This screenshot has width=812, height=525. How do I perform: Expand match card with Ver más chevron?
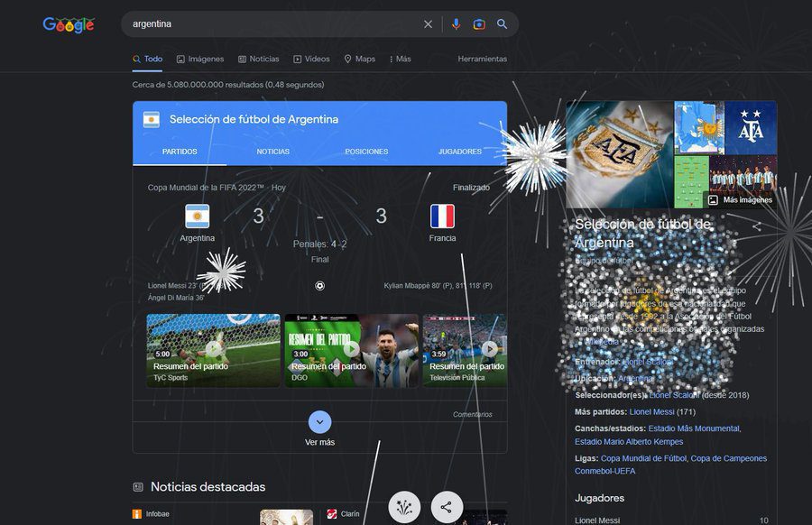320,422
